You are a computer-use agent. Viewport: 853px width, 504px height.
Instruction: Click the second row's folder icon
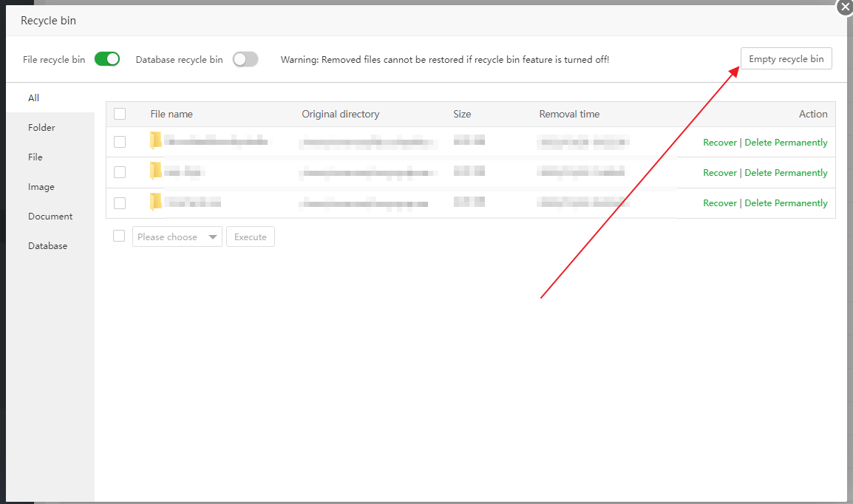click(155, 171)
